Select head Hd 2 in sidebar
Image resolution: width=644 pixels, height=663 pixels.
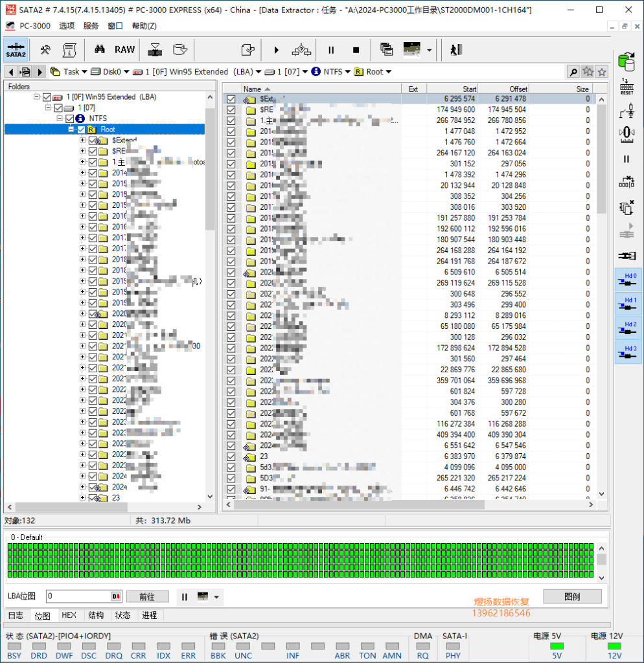click(x=628, y=328)
